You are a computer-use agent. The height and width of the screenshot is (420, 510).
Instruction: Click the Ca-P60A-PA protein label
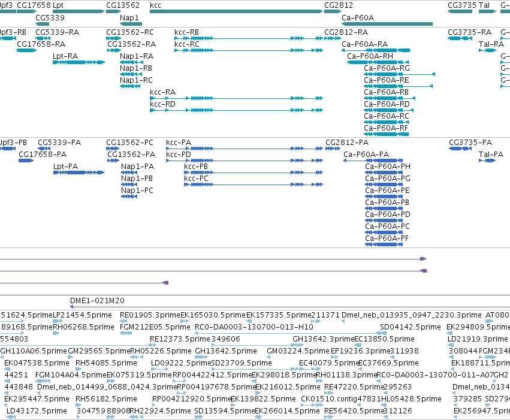click(x=366, y=155)
